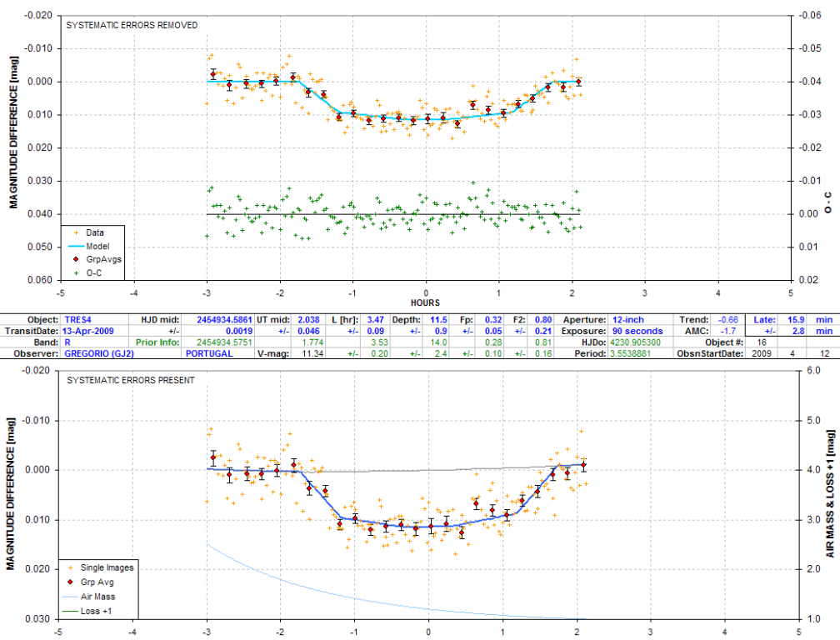
Task: Click Depth value '11.5'
Action: point(438,320)
